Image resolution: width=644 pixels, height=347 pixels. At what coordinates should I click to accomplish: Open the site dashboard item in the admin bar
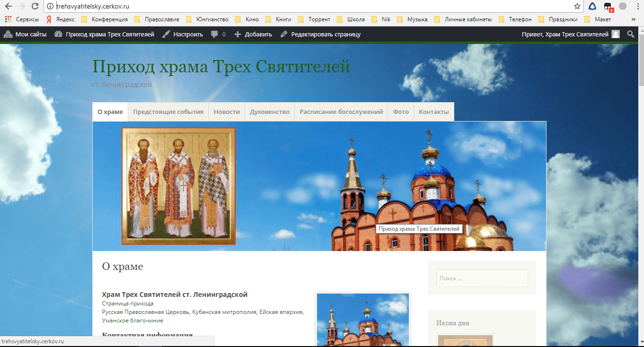[x=105, y=34]
